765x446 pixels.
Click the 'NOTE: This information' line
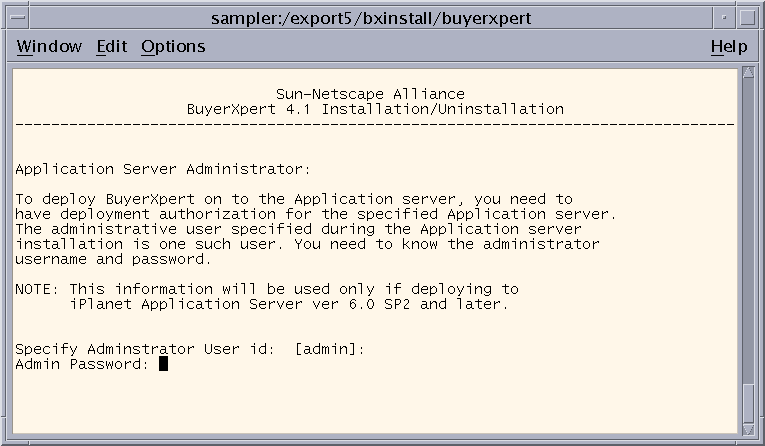267,289
